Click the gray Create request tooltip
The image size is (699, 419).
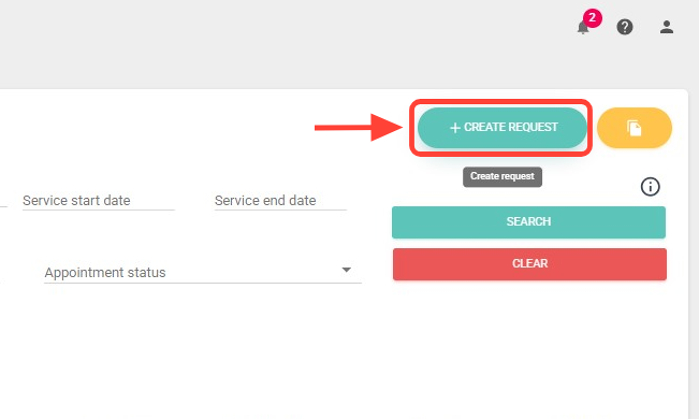(x=502, y=177)
